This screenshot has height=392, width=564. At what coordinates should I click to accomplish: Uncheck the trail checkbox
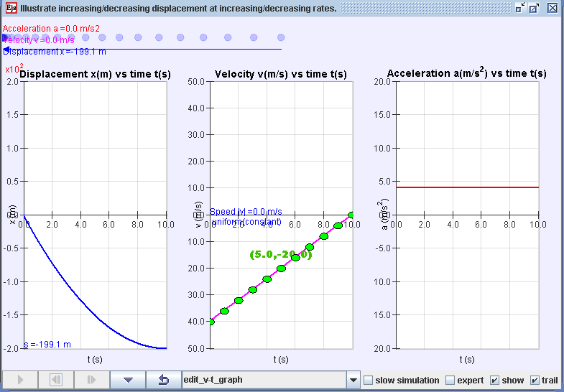point(535,380)
